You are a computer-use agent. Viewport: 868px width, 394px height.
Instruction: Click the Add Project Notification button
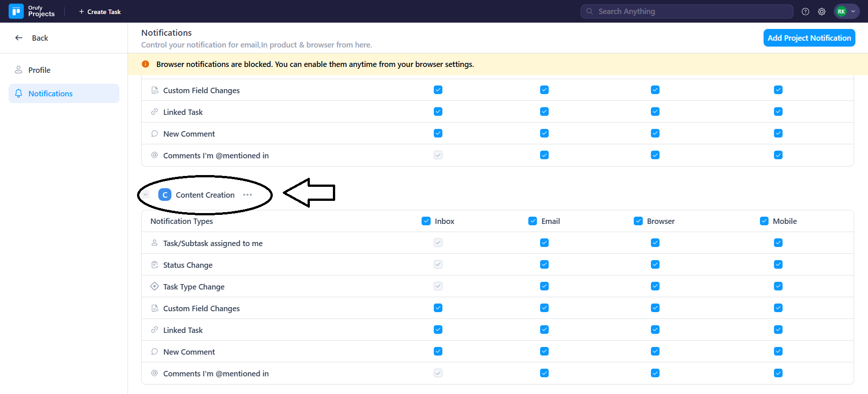[809, 38]
